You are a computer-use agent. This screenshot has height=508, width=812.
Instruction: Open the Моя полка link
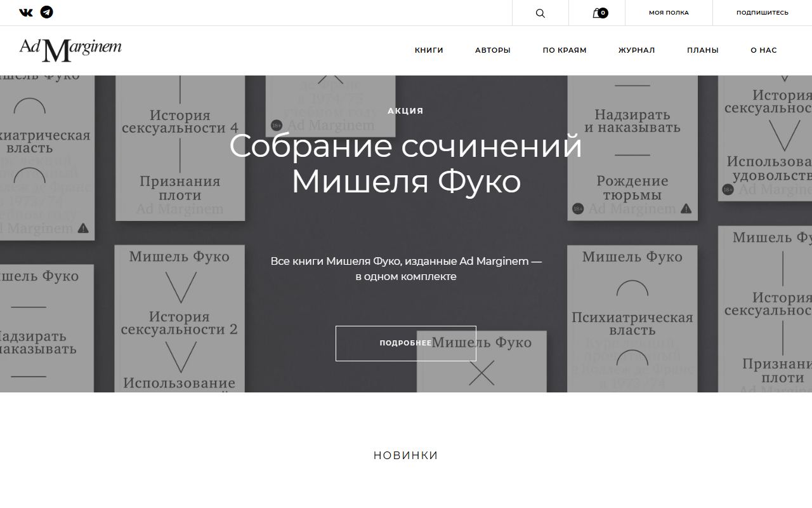click(669, 13)
